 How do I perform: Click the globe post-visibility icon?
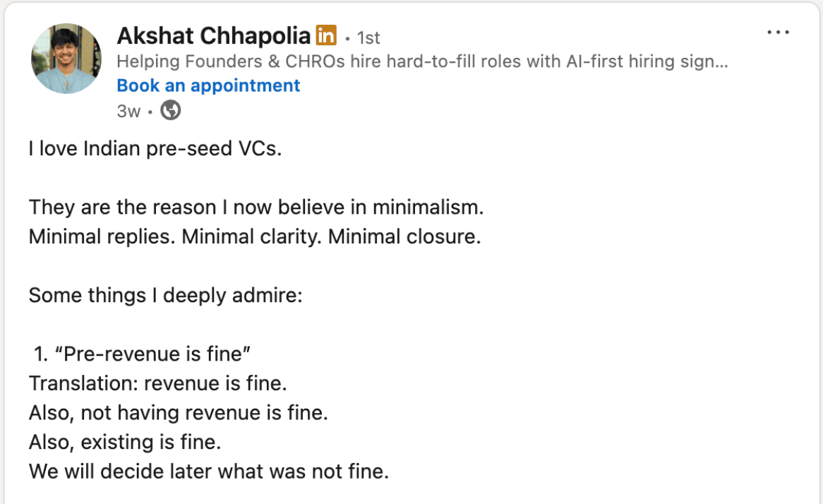point(169,110)
